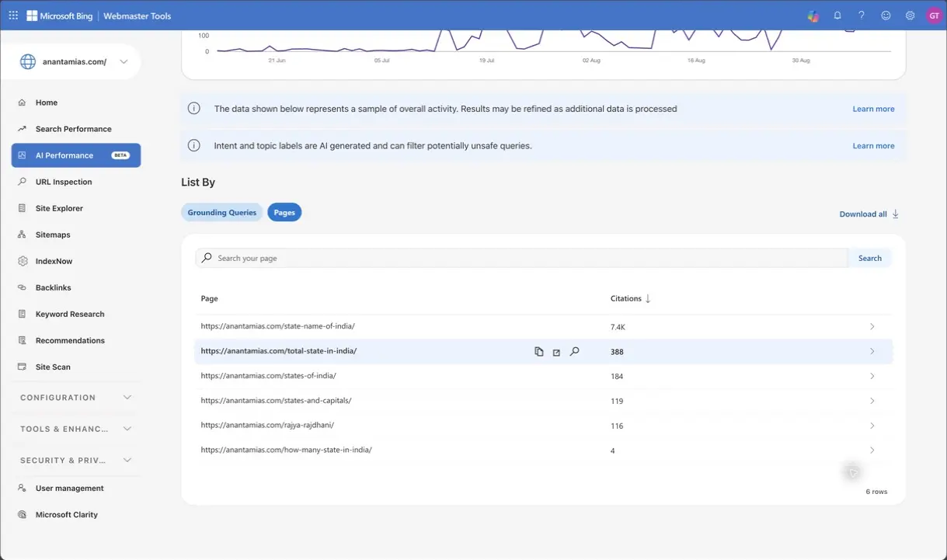
Task: Select the states-of-india URL
Action: (268, 376)
